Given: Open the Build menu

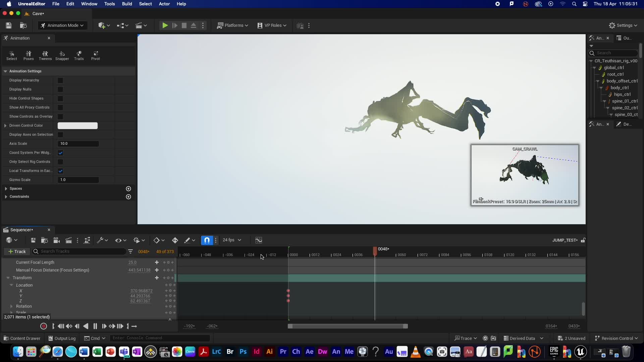Looking at the screenshot, I should (127, 4).
